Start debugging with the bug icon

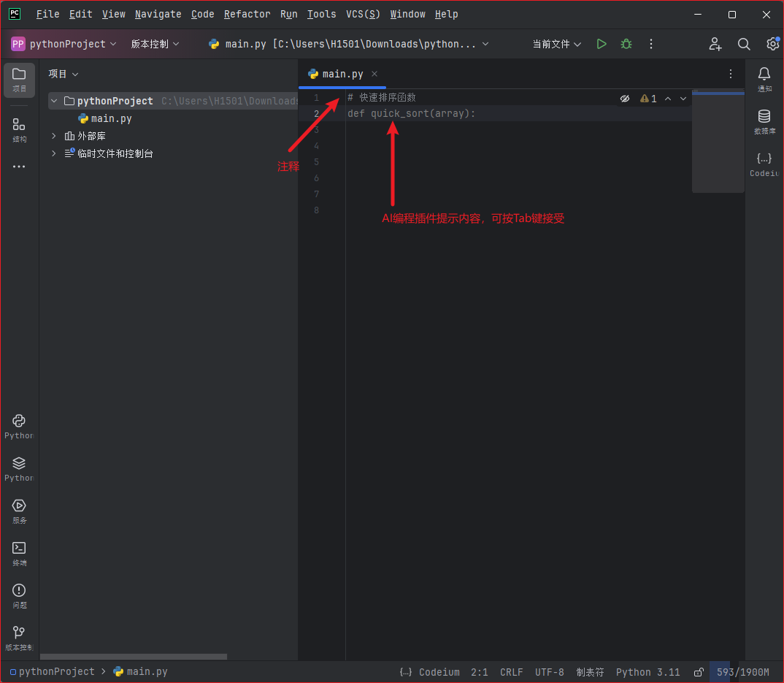[626, 44]
